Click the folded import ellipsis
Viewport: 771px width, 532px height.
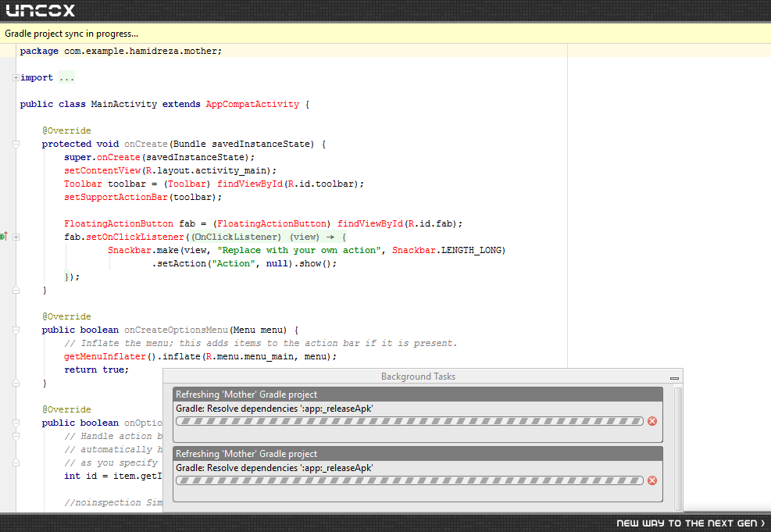[66, 77]
